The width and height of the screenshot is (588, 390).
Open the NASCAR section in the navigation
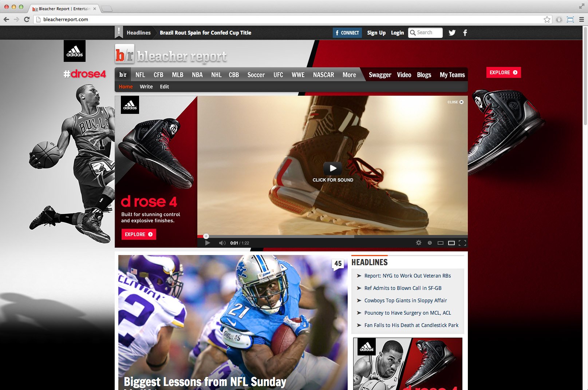pos(324,75)
